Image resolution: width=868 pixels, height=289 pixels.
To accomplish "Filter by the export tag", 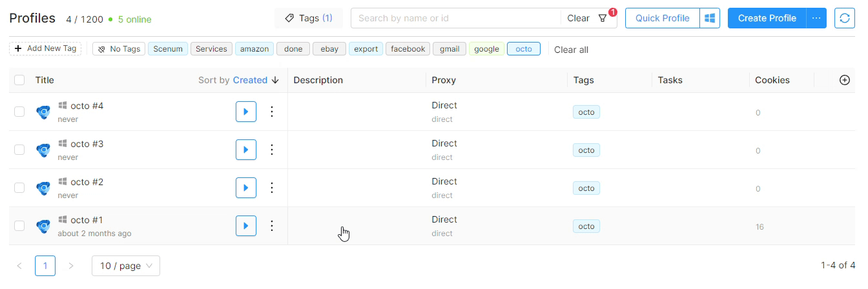I will (366, 49).
